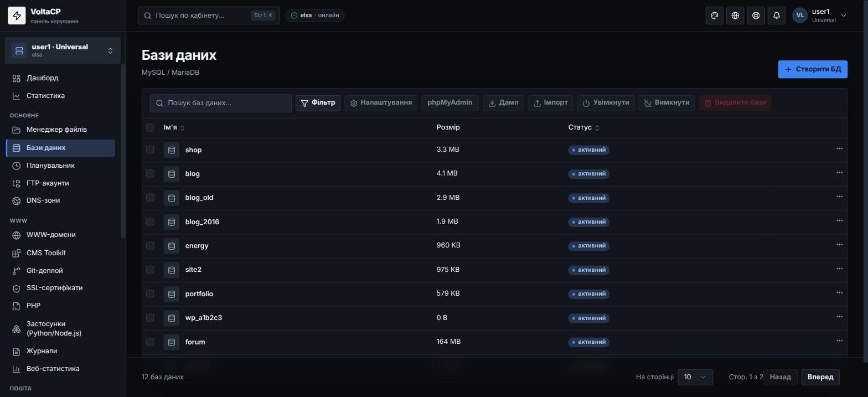Open actions menu for energy row
868x397 pixels.
tap(839, 245)
